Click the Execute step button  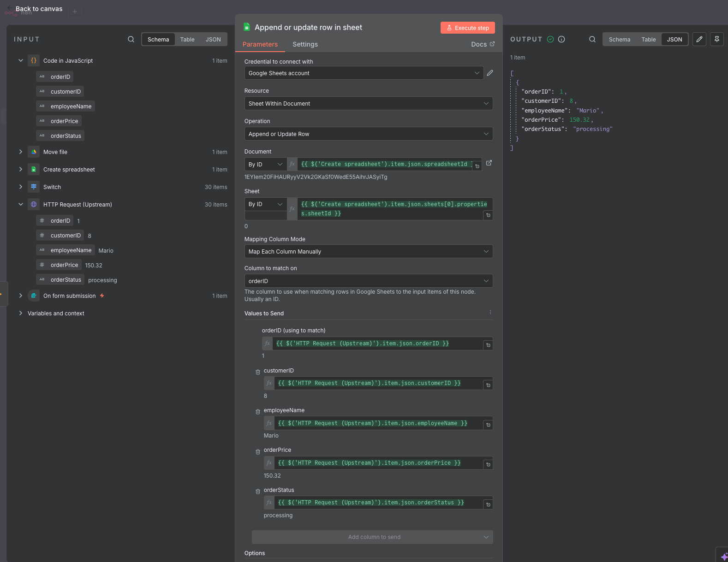point(467,28)
